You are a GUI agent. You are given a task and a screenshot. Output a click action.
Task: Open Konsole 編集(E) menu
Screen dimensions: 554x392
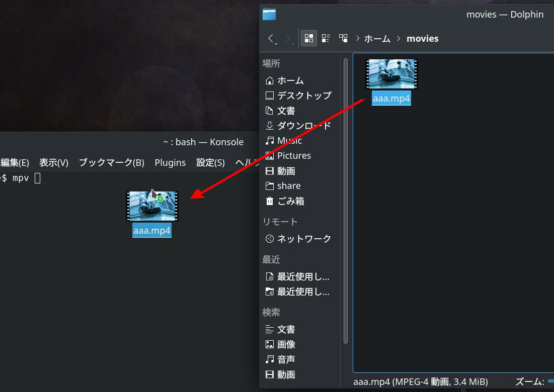coord(15,163)
